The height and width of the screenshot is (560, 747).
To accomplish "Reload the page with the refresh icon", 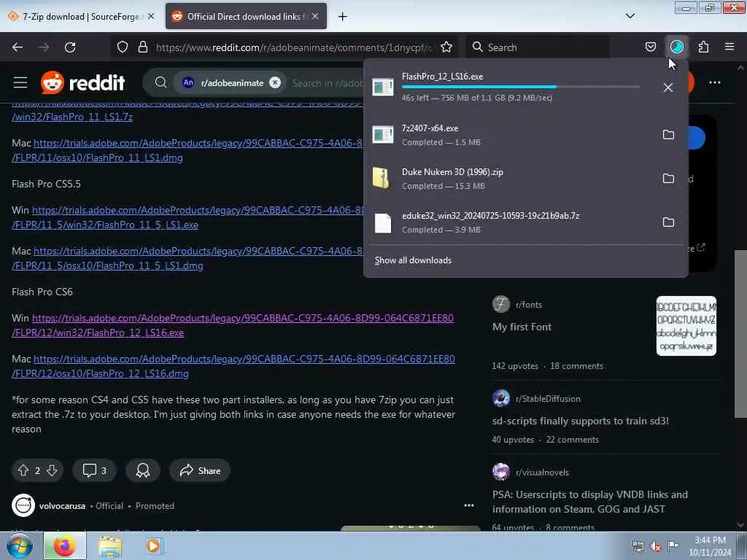I will click(x=70, y=47).
